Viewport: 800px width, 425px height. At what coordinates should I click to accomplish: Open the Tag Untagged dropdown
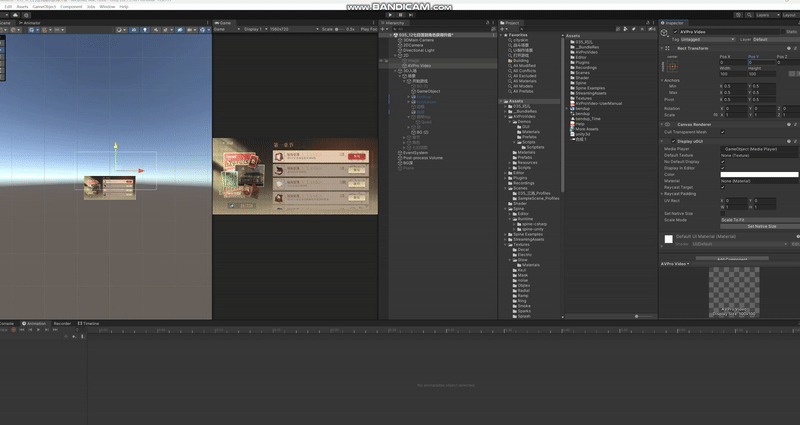point(708,39)
